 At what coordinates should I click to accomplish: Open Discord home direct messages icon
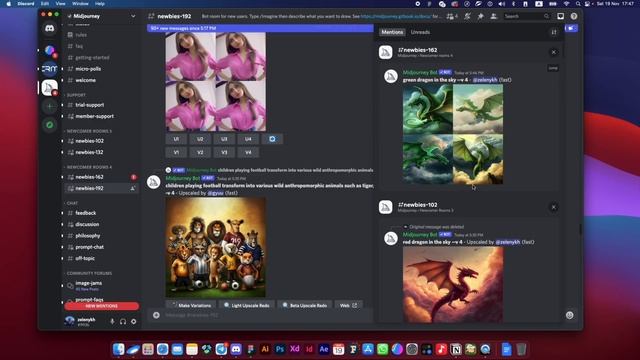pyautogui.click(x=49, y=28)
